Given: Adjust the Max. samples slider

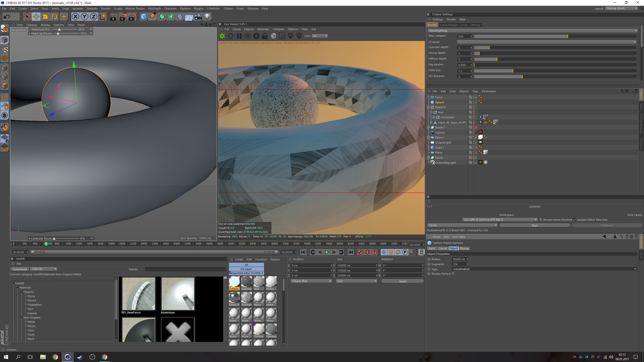Looking at the screenshot, I should tap(568, 36).
